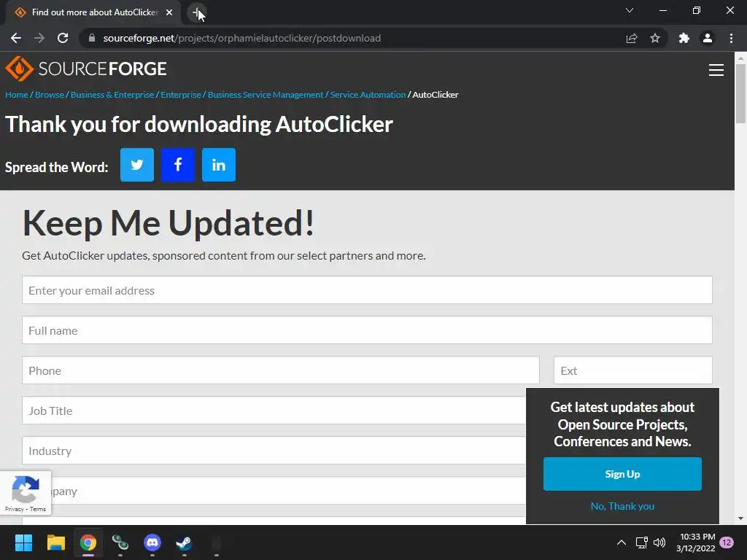The height and width of the screenshot is (560, 747).
Task: Share AutoClicker on Twitter
Action: coord(136,165)
